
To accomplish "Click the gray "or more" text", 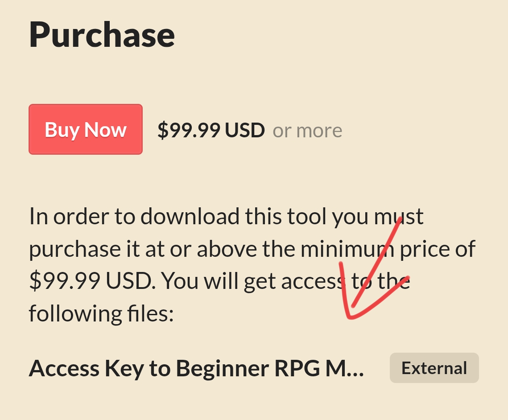I will (307, 131).
